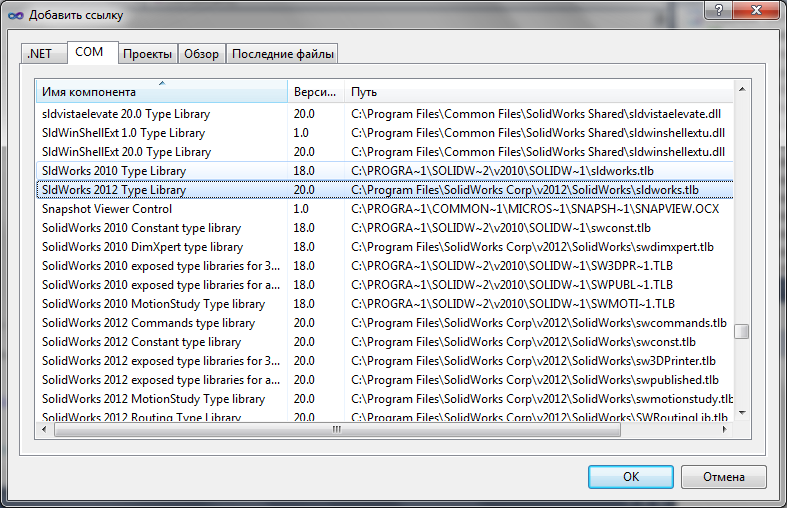The height and width of the screenshot is (508, 787).
Task: Click the vertical scrollbar up arrow
Action: pos(742,89)
